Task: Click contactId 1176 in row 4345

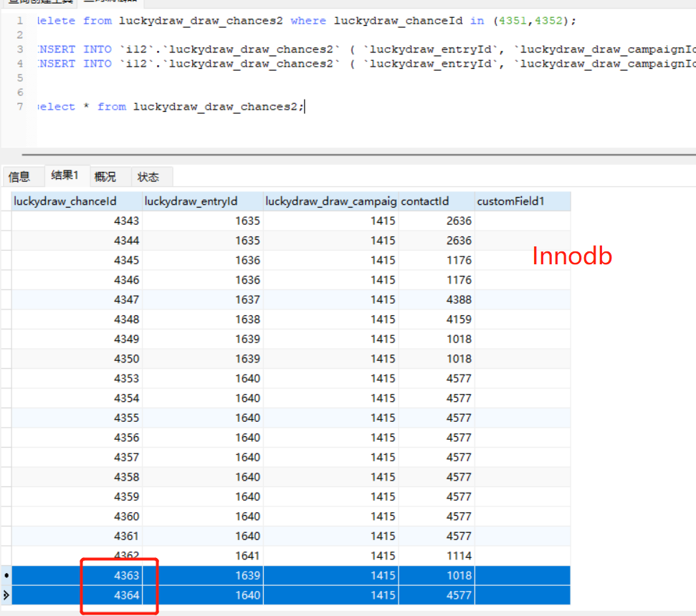Action: (437, 260)
